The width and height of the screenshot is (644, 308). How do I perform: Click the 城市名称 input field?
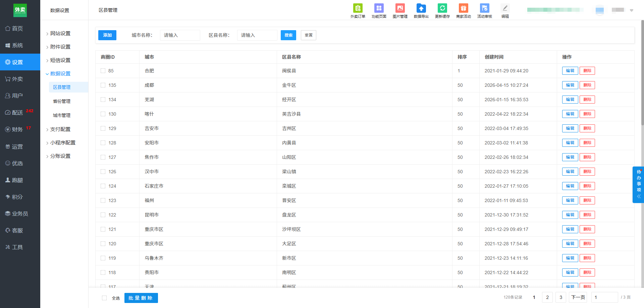180,35
